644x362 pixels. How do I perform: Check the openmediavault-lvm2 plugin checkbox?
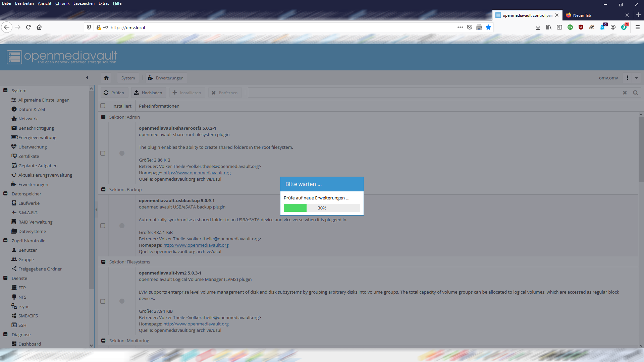point(103,302)
